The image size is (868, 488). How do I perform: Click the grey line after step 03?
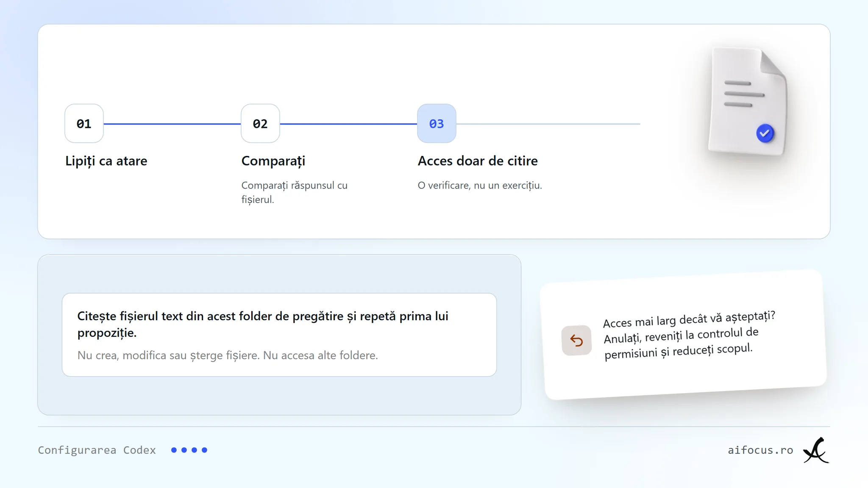coord(548,124)
